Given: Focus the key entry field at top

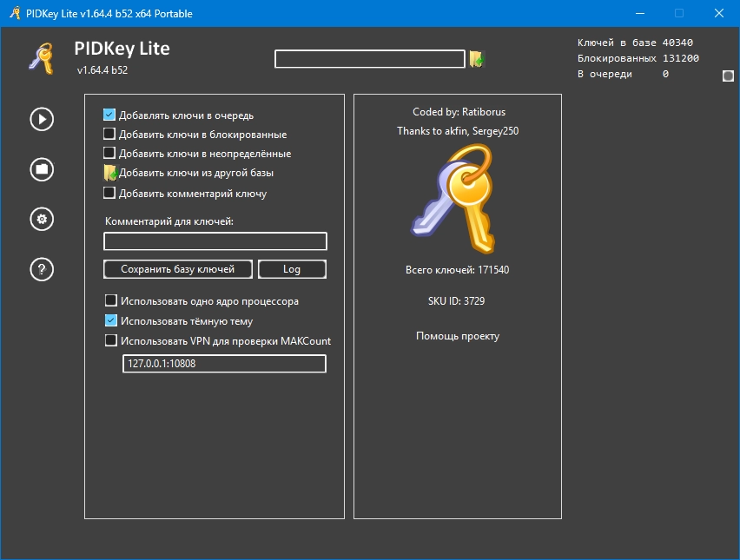Looking at the screenshot, I should (x=370, y=59).
